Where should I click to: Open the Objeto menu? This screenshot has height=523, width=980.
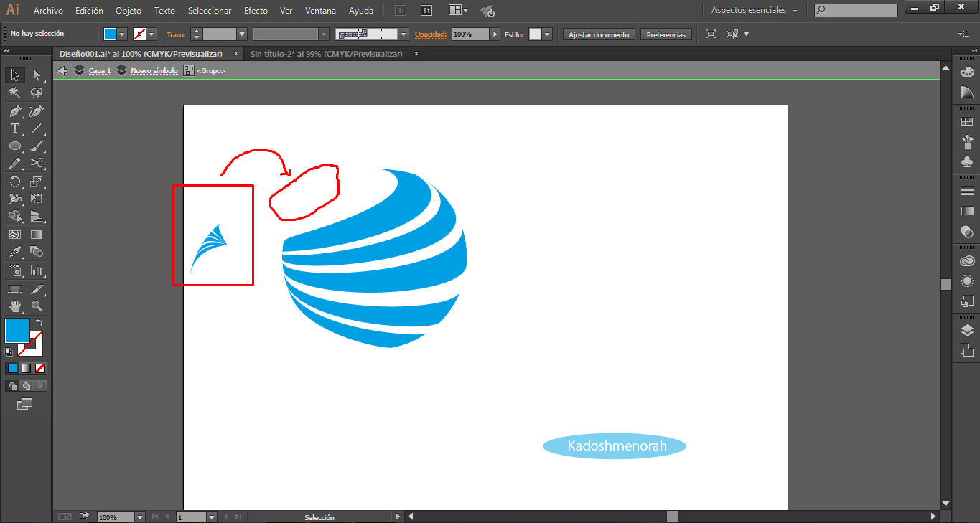129,11
